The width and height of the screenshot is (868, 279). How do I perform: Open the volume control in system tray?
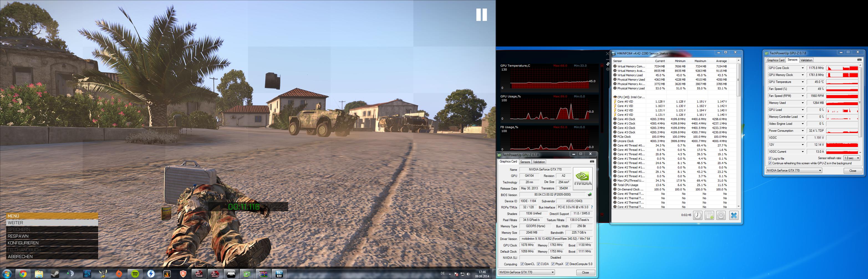coord(468,274)
